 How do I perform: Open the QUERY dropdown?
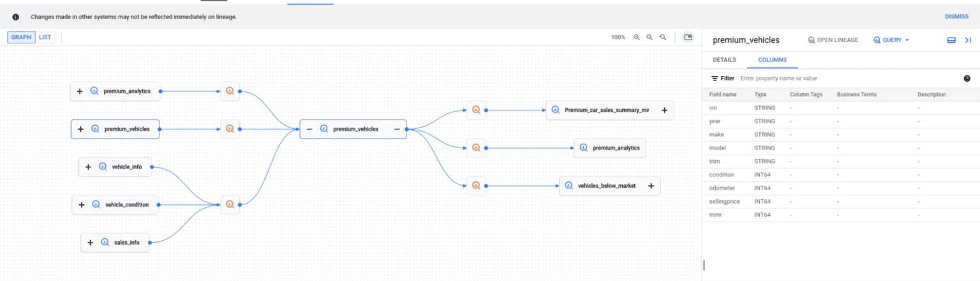click(891, 40)
